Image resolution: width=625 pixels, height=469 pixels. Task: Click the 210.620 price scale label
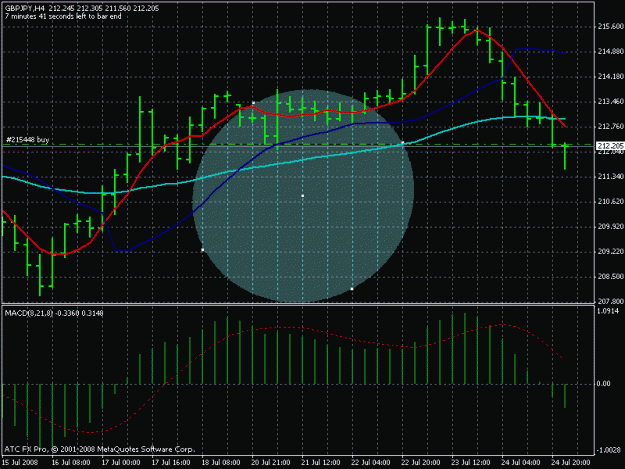click(610, 202)
